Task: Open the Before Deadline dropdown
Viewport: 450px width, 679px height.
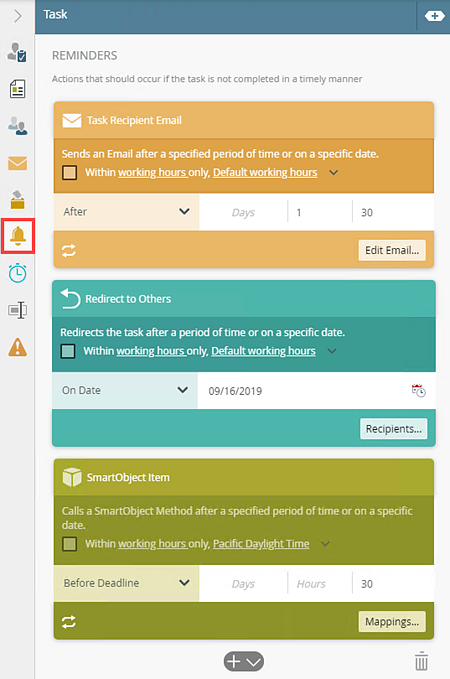Action: tap(126, 583)
